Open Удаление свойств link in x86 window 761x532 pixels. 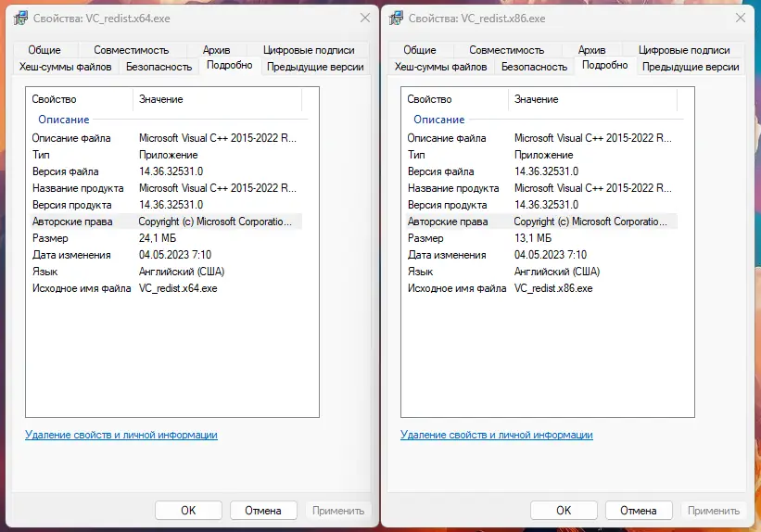pos(497,435)
